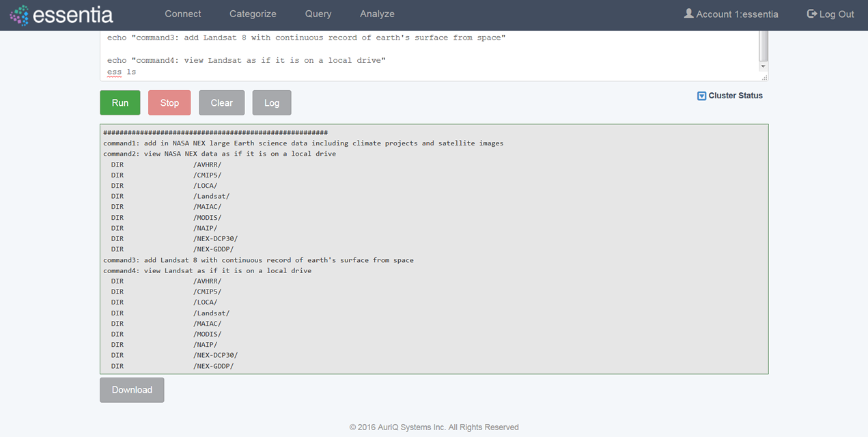Viewport: 868px width, 437px height.
Task: Open the Query menu
Action: [318, 14]
